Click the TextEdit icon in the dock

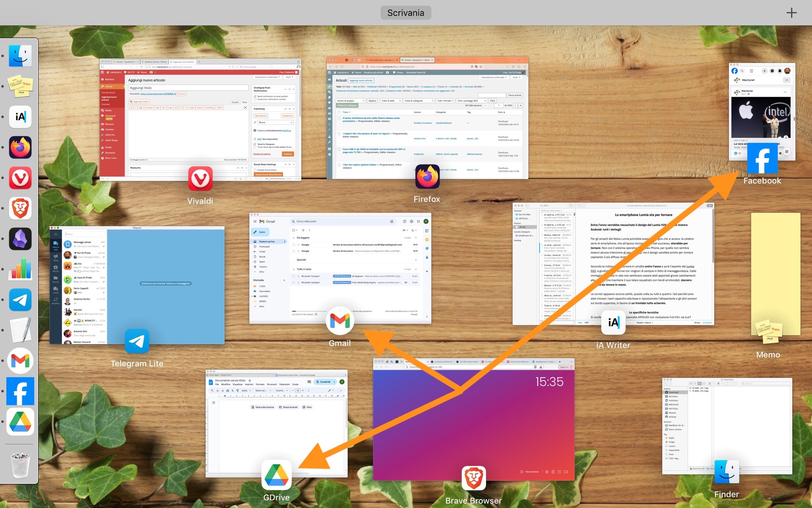pyautogui.click(x=20, y=330)
